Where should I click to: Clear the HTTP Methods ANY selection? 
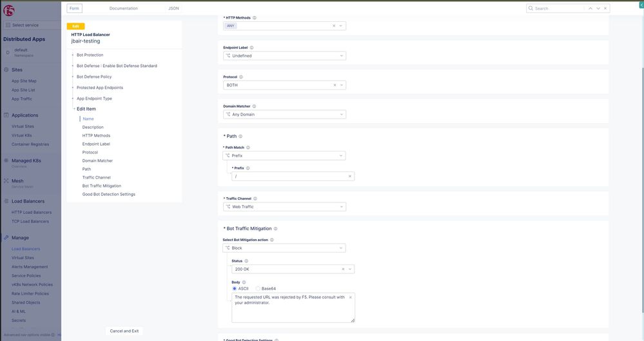tap(334, 26)
